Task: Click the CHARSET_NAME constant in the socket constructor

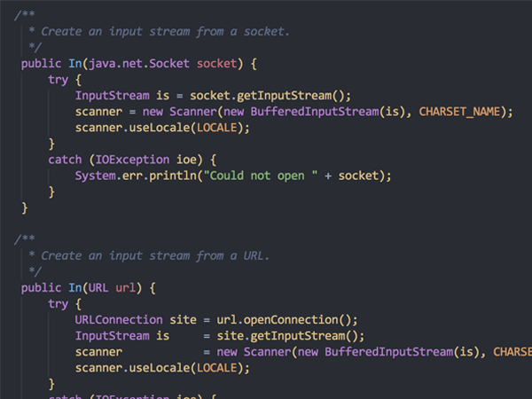Action: click(x=459, y=112)
